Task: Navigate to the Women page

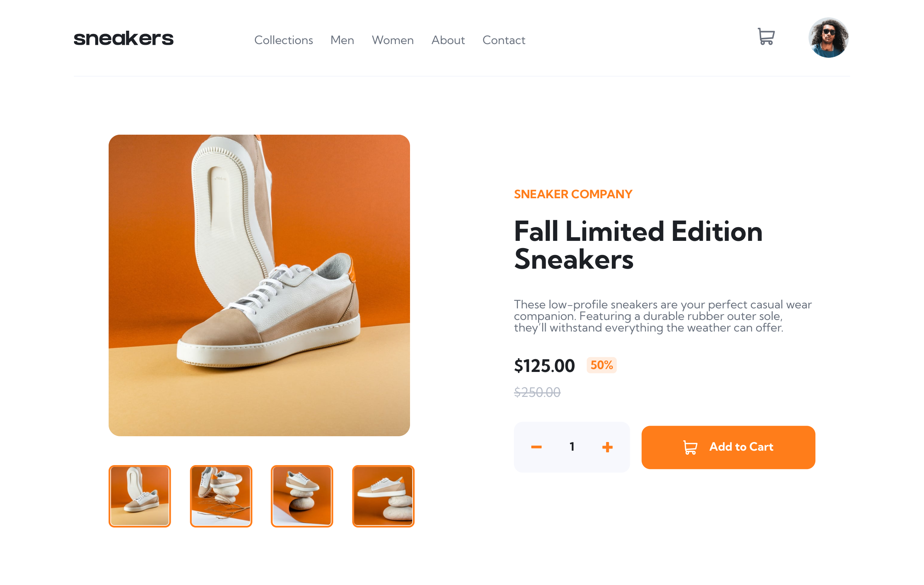Action: pos(393,40)
